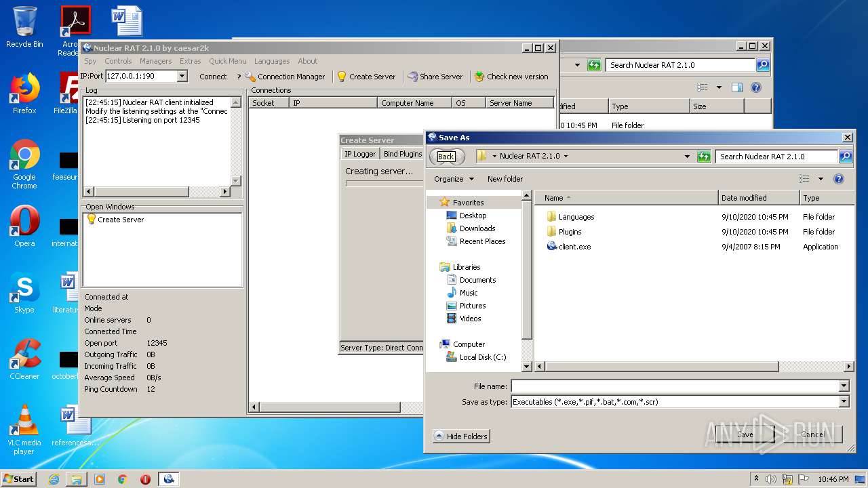
Task: Click Share Server toolbar item
Action: [435, 77]
